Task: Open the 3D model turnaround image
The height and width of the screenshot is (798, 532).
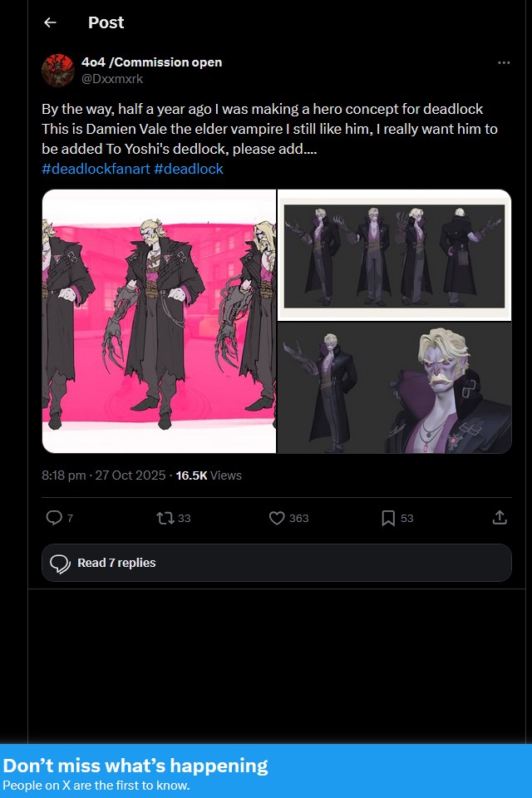Action: pos(395,255)
